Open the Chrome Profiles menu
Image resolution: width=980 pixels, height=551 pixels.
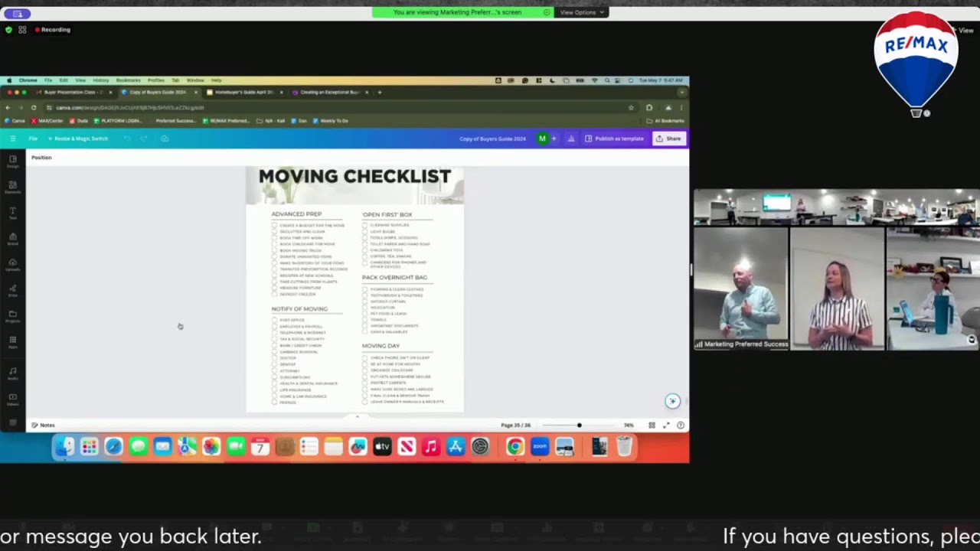[x=156, y=80]
